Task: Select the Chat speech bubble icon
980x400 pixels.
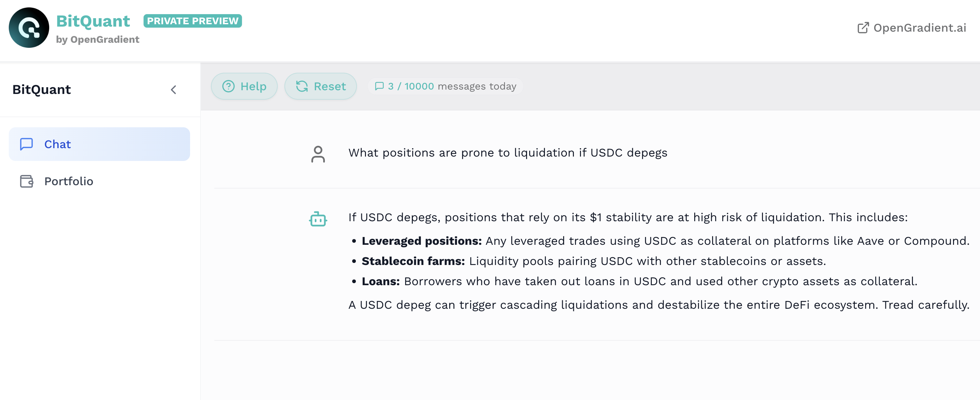Action: 26,144
